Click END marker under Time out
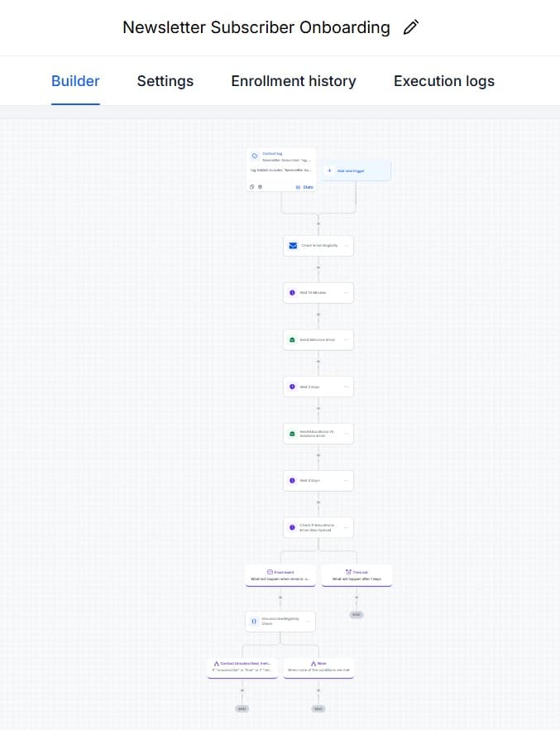This screenshot has width=560, height=730. [357, 615]
